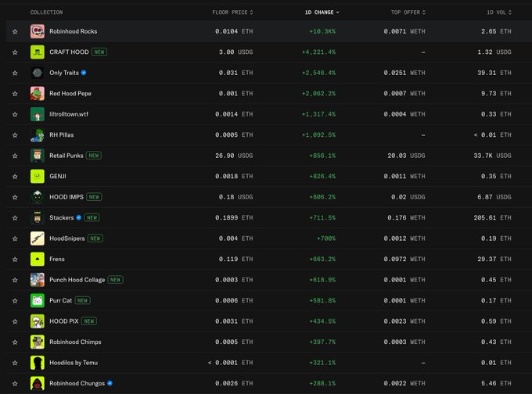Screen dimensions: 532x394
Task: Click the NEW tag beside HoodSnipers
Action: (x=95, y=238)
